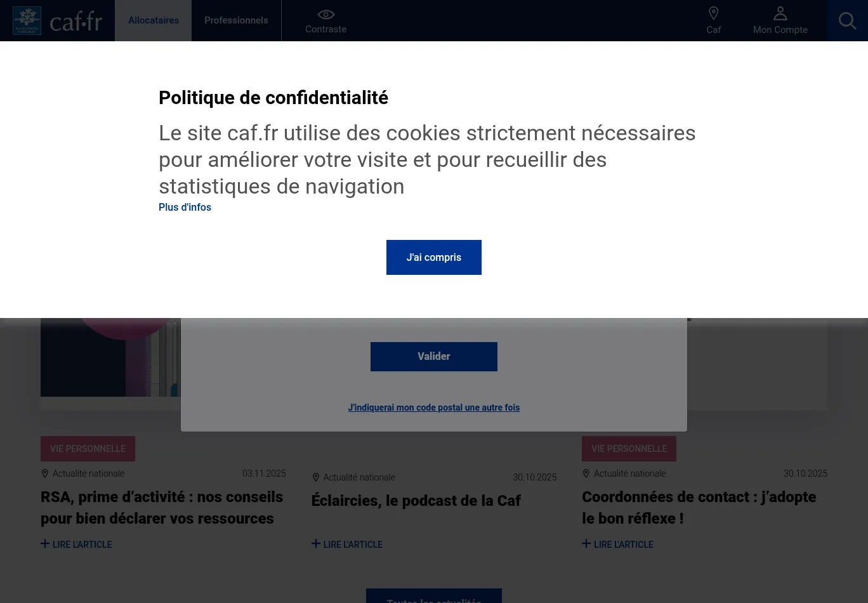This screenshot has width=868, height=603.
Task: Open the Caf location pin icon
Action: [x=713, y=13]
